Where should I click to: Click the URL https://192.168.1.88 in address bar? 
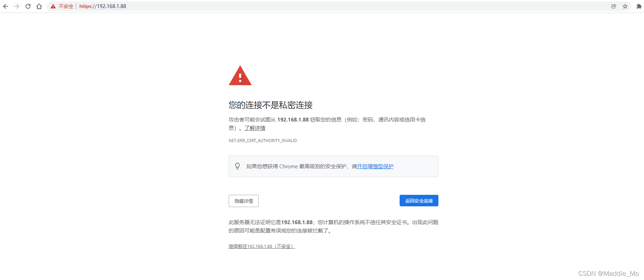tap(103, 6)
